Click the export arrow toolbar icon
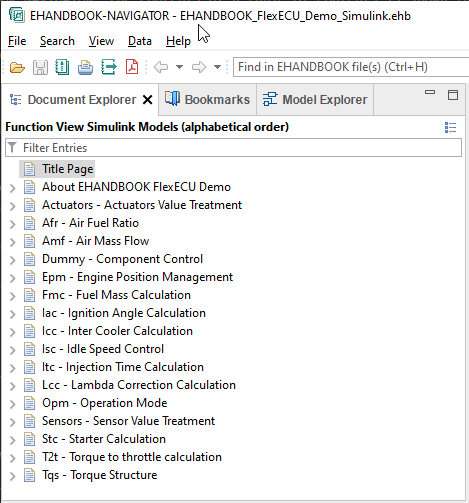This screenshot has width=469, height=503. pos(109,67)
